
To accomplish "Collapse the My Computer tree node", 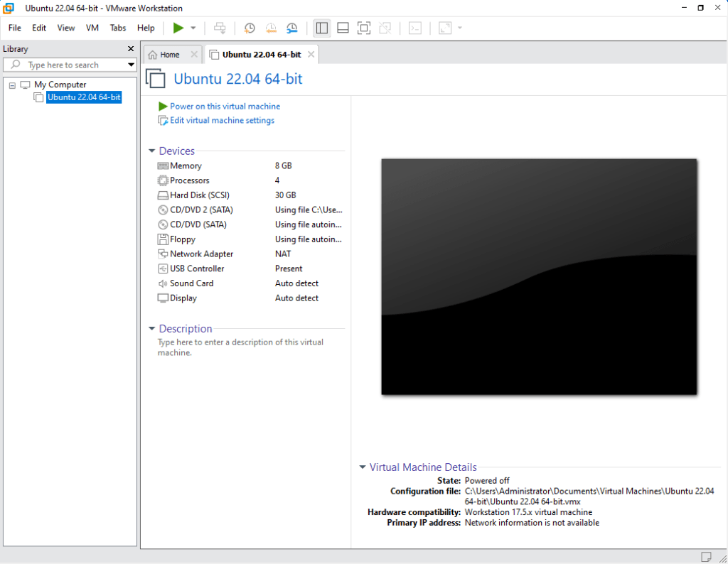I will click(x=11, y=85).
